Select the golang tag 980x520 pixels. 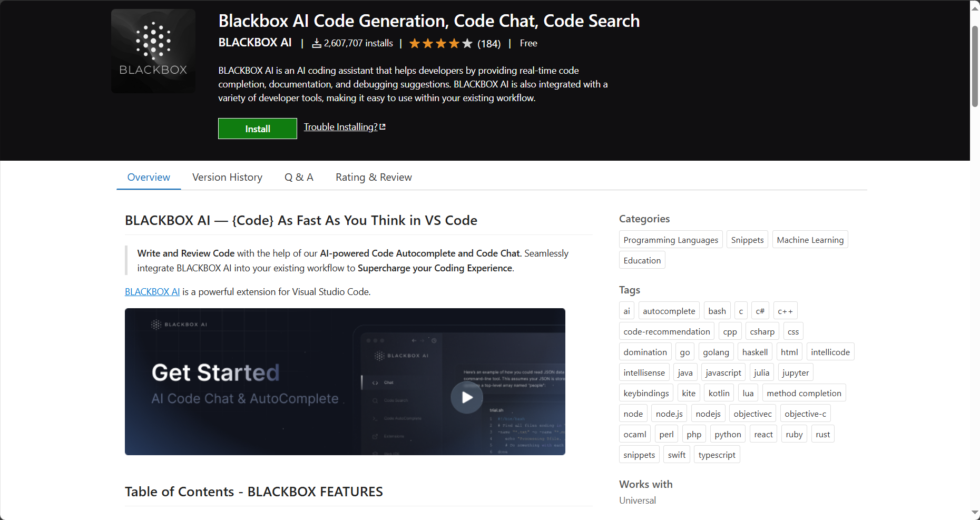pyautogui.click(x=716, y=352)
